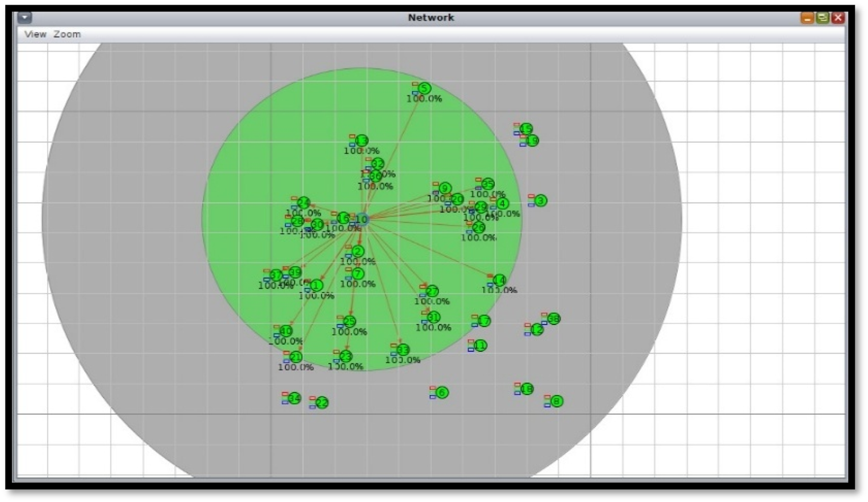Select node 22 in the network
This screenshot has width=868, height=502.
tap(322, 403)
